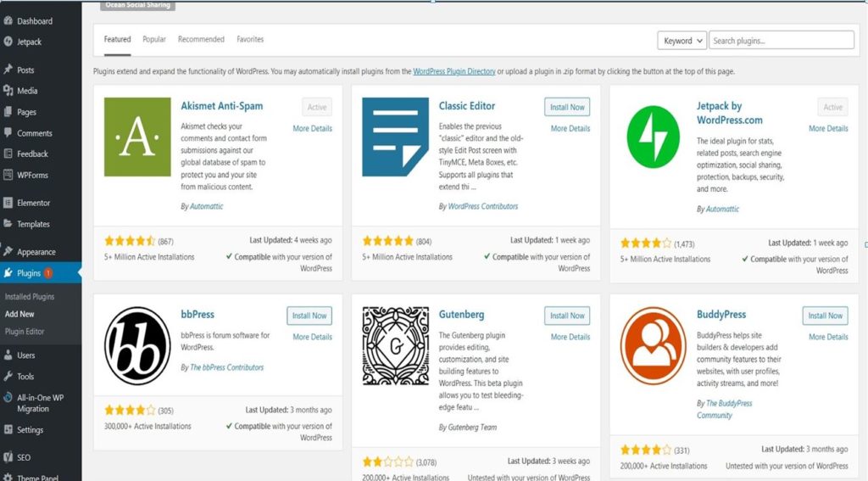Install the BuddyPress plugin
This screenshot has height=481, width=868.
pyautogui.click(x=825, y=316)
